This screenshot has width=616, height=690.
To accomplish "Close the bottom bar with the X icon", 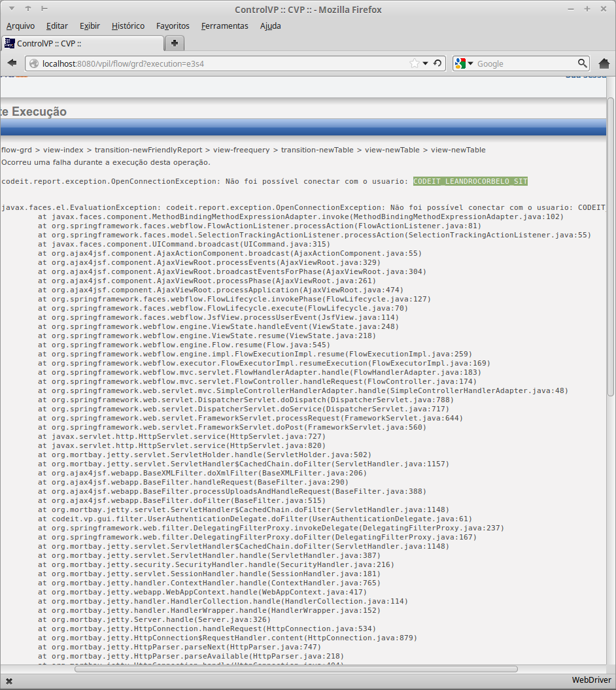I will (9, 681).
